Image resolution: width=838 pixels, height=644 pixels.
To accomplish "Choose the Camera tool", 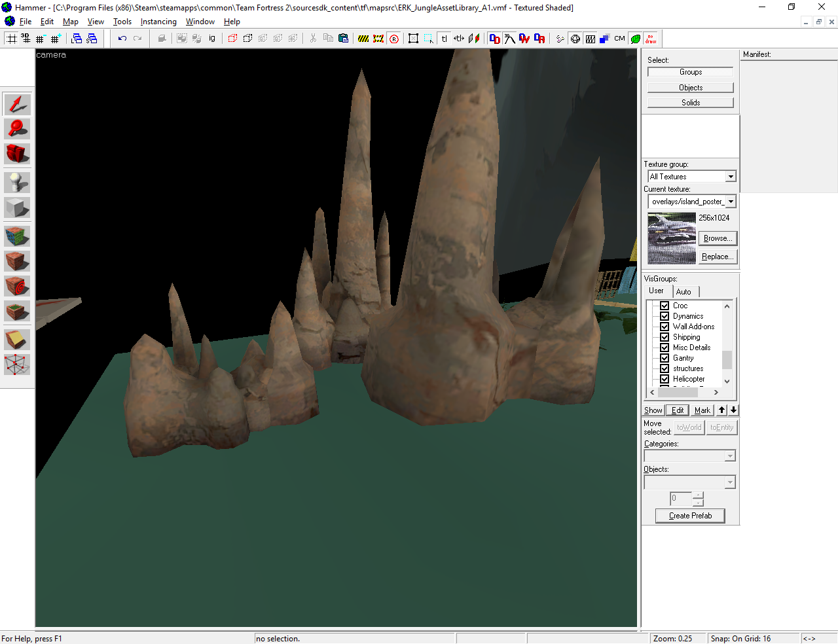I will tap(17, 154).
